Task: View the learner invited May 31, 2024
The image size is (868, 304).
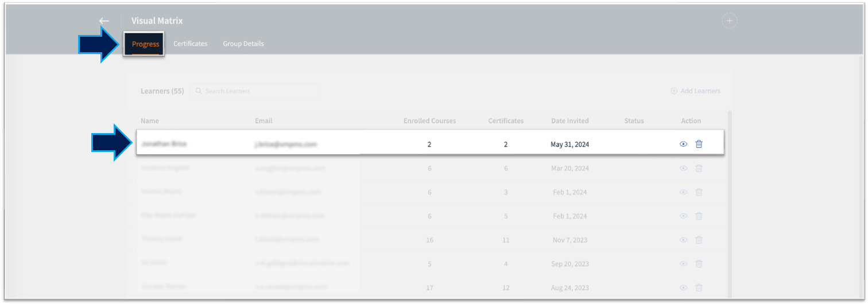Action: pos(683,145)
